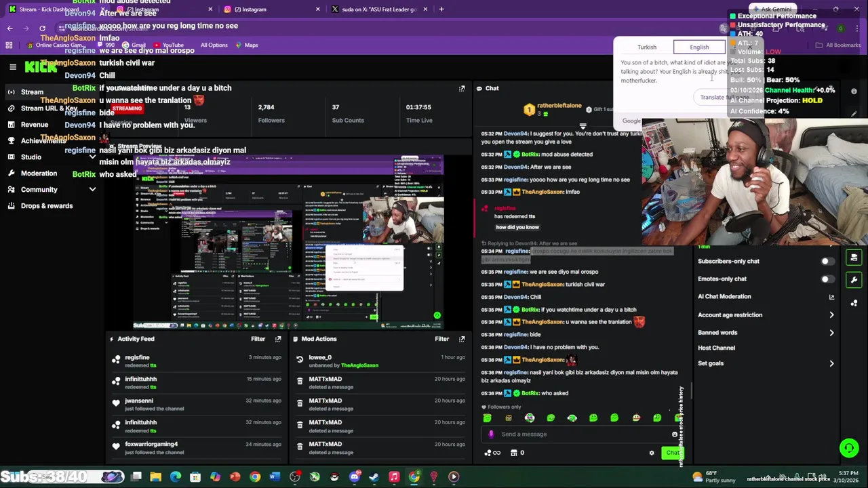Screen dimensions: 868x488
Task: Click the purple microphone icon in chat box
Action: tap(491, 434)
